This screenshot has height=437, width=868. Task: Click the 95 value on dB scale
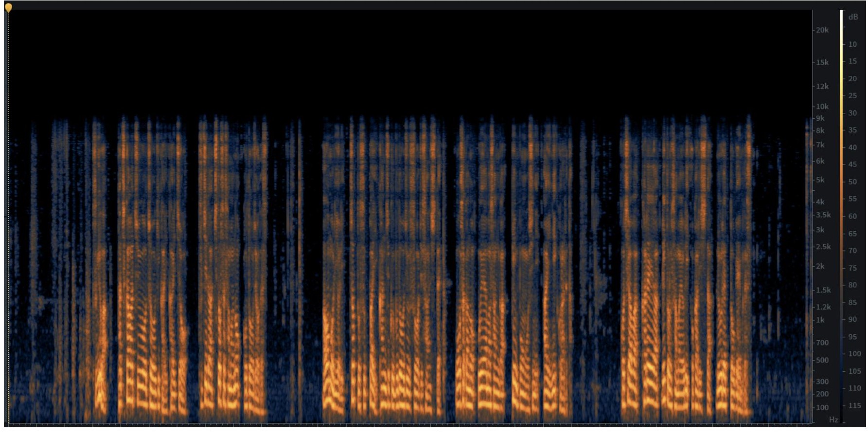pyautogui.click(x=853, y=337)
